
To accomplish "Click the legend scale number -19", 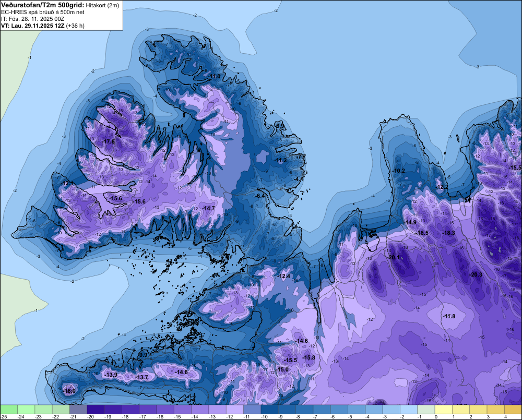I will [x=108, y=417].
